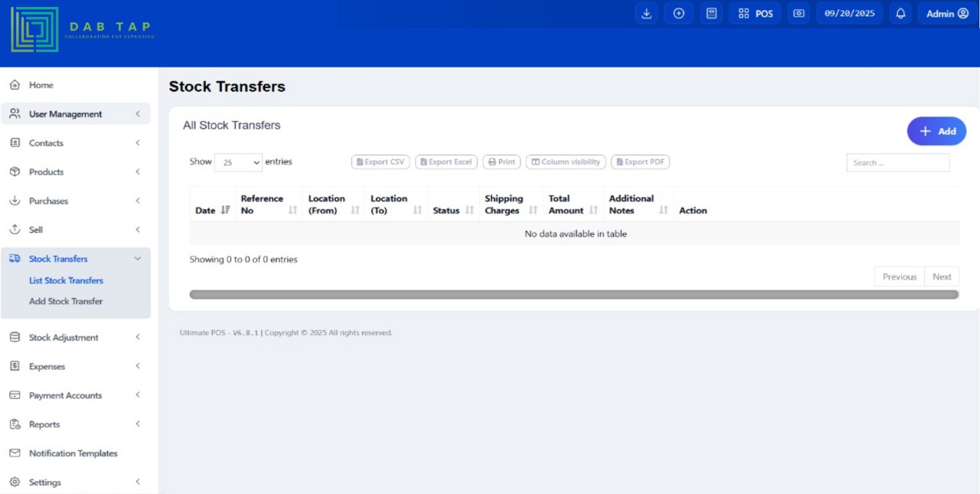Click the cash/money icon beside POS
Image resolution: width=980 pixels, height=494 pixels.
click(x=799, y=14)
